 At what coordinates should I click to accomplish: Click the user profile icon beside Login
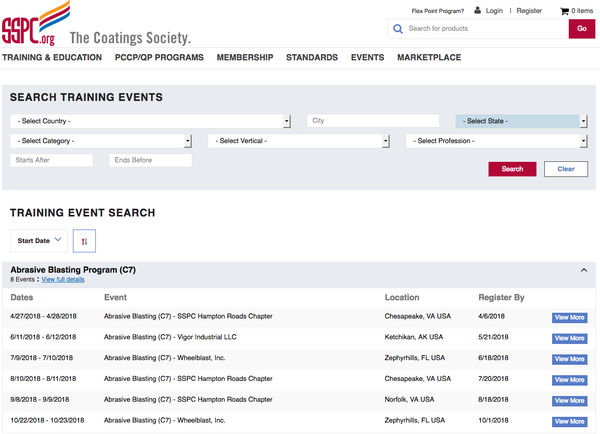[x=478, y=10]
